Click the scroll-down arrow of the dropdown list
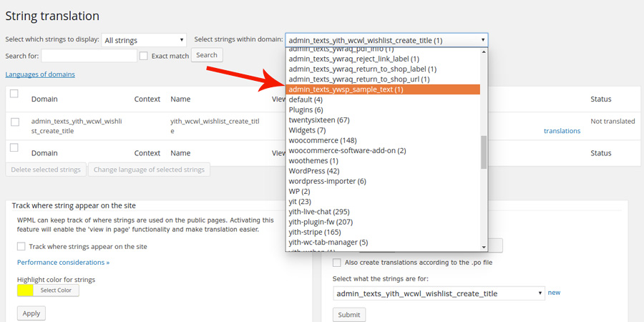This screenshot has width=644, height=322. 484,248
